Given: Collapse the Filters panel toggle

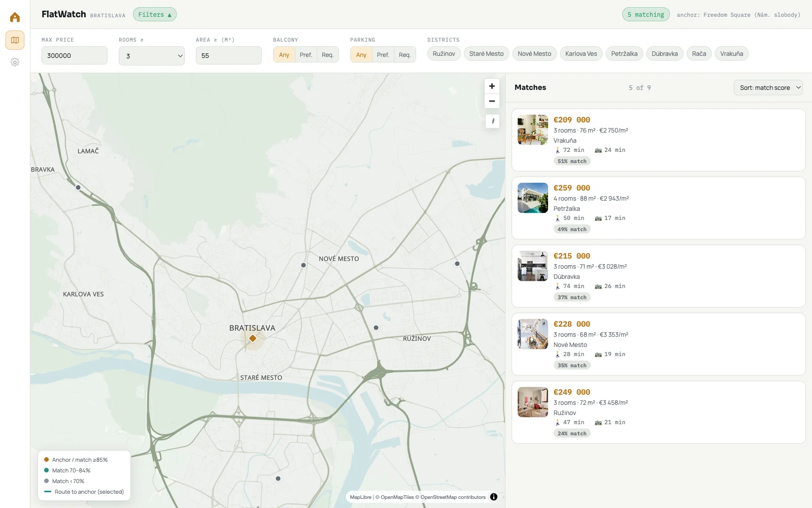Looking at the screenshot, I should tap(155, 15).
